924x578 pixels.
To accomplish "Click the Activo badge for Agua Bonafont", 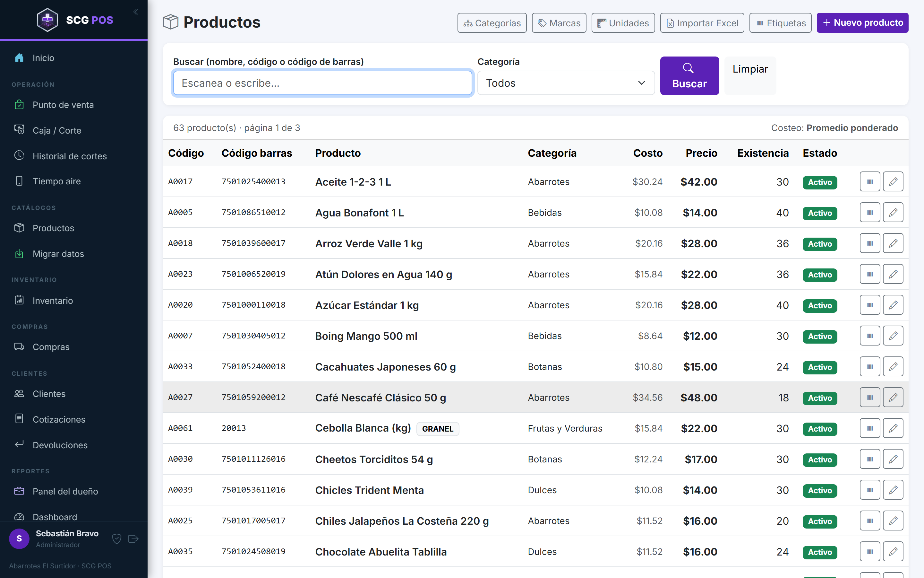I will (820, 213).
